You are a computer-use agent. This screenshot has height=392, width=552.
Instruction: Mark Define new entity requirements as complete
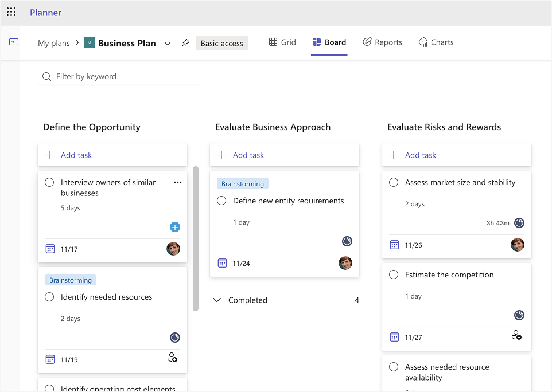click(221, 201)
